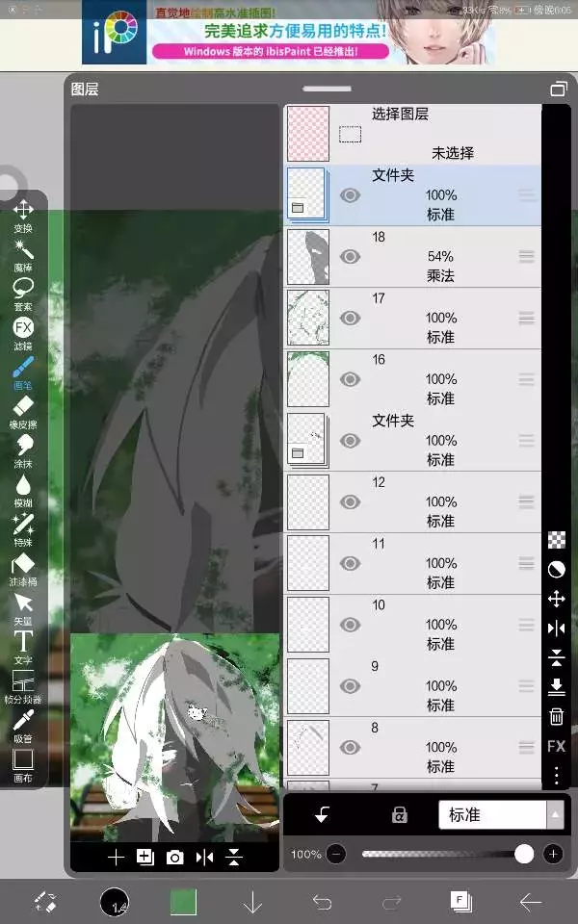
Task: Hide layer 10
Action: [350, 625]
